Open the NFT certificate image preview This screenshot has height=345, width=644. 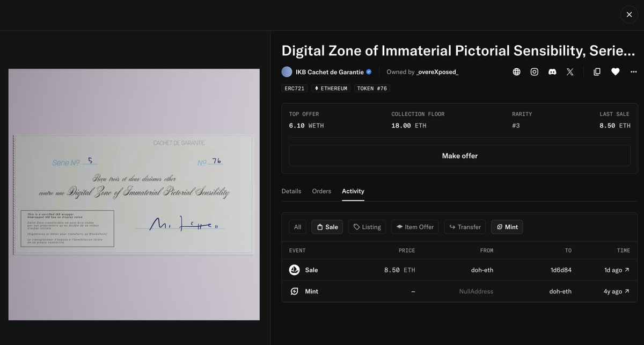coord(134,195)
